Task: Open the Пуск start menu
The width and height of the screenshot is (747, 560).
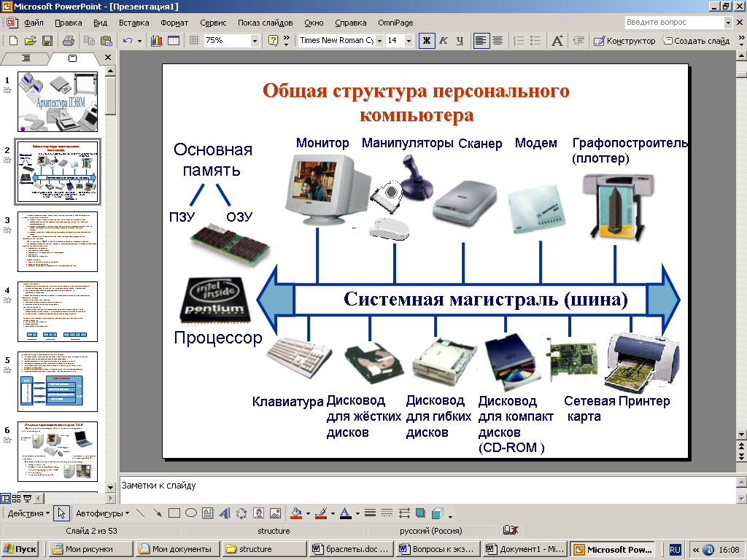Action: pyautogui.click(x=20, y=549)
